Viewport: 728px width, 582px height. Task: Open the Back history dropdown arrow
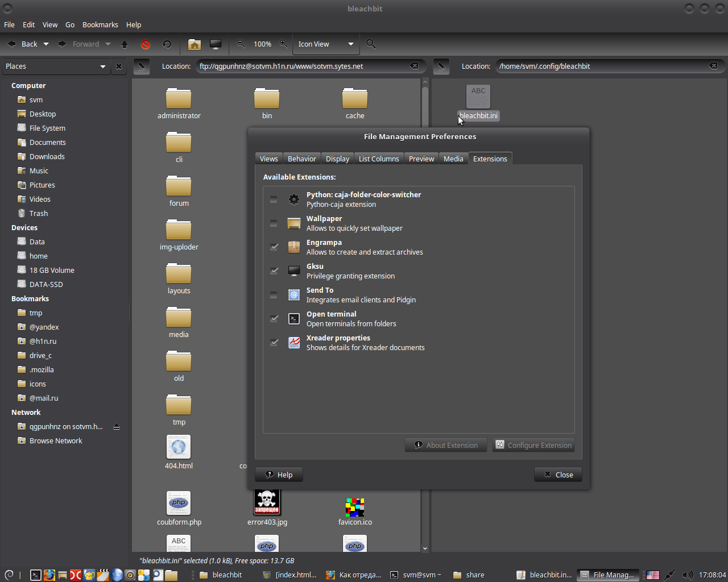tap(46, 44)
